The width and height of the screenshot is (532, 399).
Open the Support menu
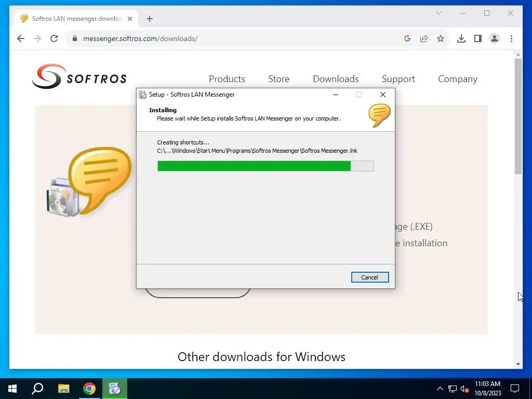click(x=398, y=79)
